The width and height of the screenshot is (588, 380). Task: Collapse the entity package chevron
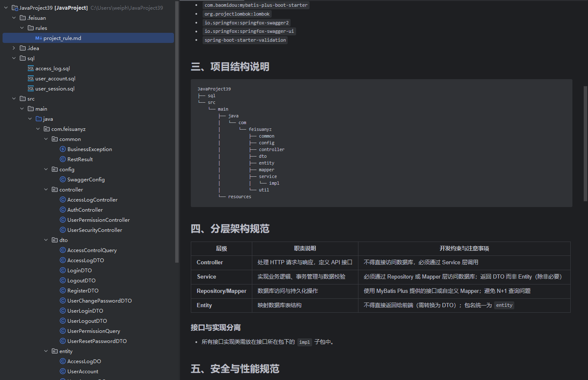(x=46, y=351)
